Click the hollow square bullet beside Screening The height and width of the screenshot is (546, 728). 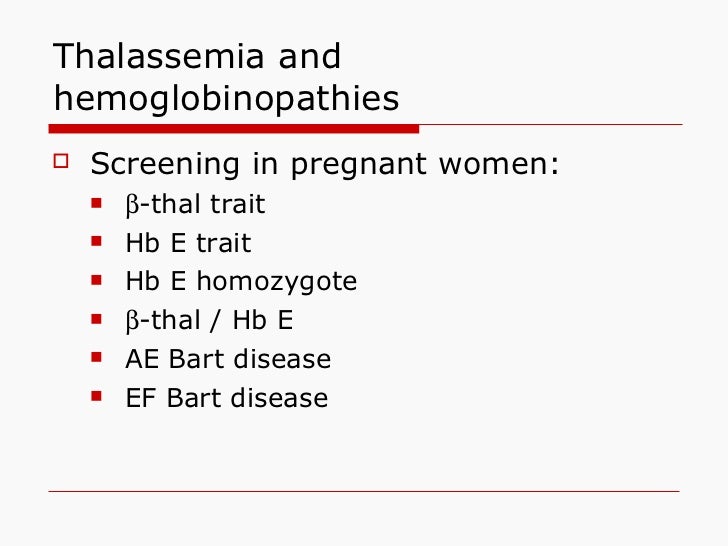point(61,161)
